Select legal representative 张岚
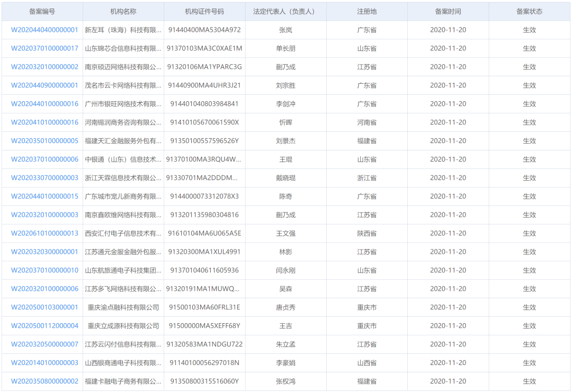Viewport: 572px width, 392px height. (285, 30)
